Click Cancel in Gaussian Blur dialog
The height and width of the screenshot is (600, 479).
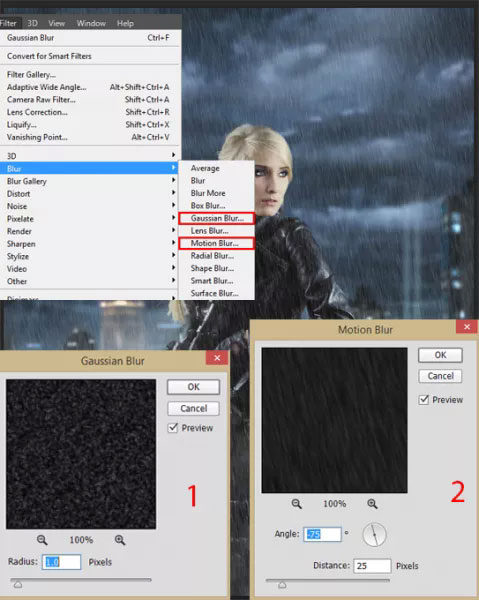[193, 409]
